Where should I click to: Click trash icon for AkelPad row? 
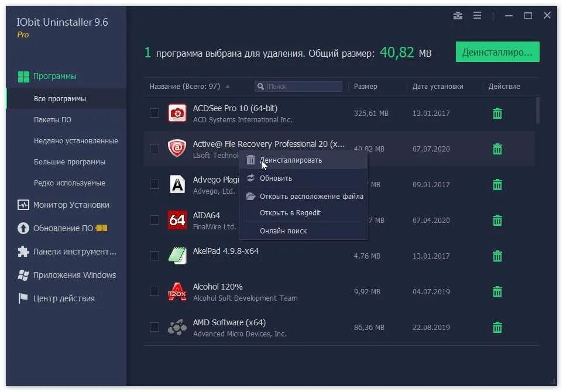pyautogui.click(x=497, y=256)
